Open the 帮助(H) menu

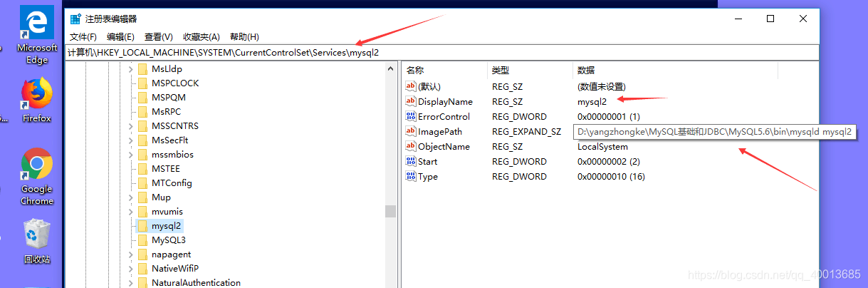[x=244, y=37]
